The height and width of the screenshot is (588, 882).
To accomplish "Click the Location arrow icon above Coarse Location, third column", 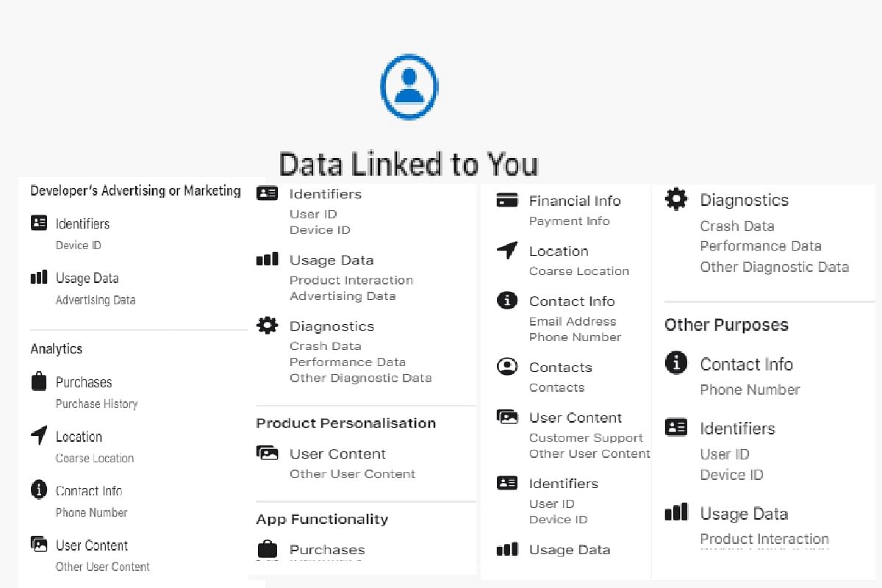I will pyautogui.click(x=507, y=251).
